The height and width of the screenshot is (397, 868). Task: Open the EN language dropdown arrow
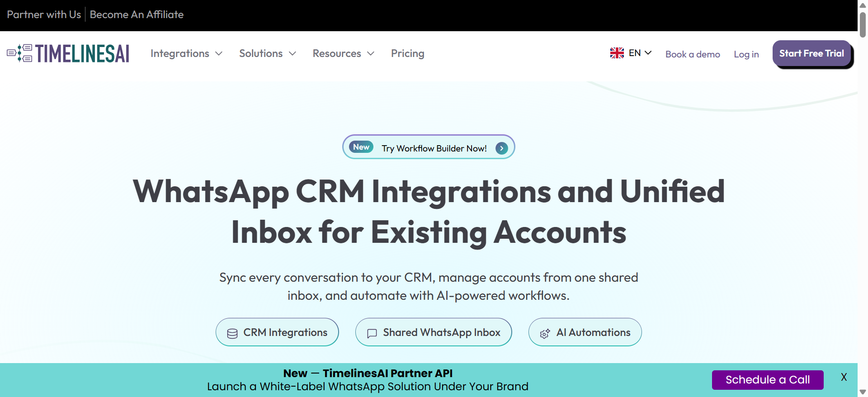pyautogui.click(x=648, y=52)
